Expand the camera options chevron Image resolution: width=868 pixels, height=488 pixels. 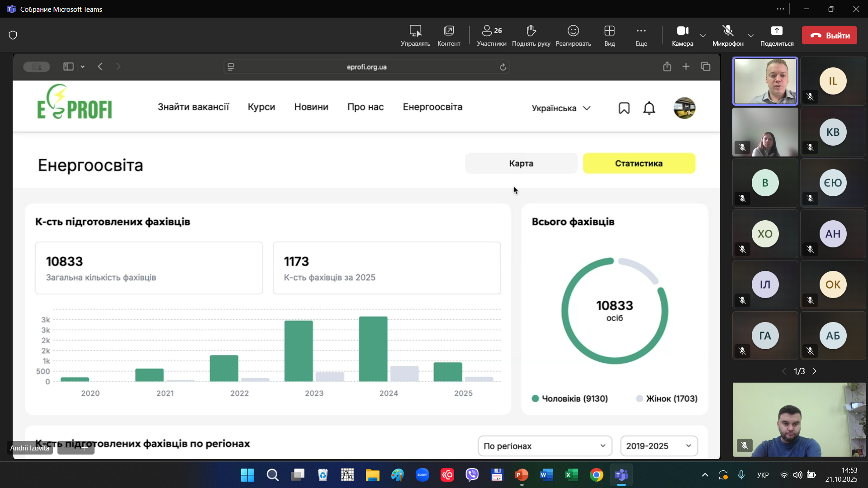pyautogui.click(x=702, y=35)
